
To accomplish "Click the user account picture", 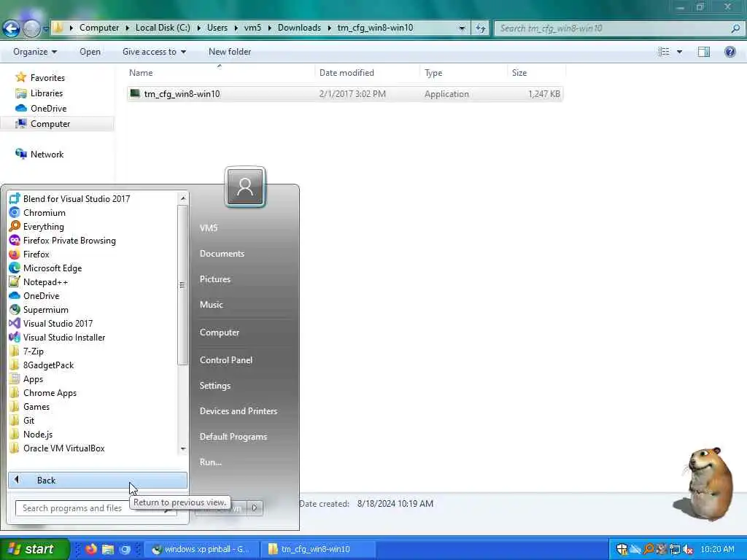I will pos(245,187).
